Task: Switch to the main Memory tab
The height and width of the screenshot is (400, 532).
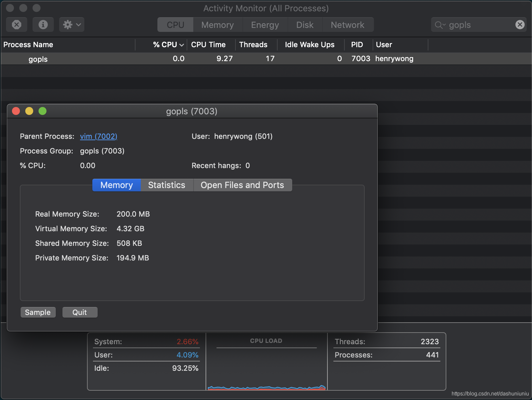Action: coord(218,25)
